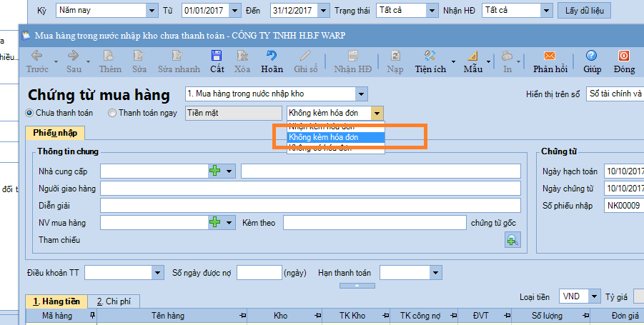Open the Điều khoản TT dropdown

tap(157, 273)
